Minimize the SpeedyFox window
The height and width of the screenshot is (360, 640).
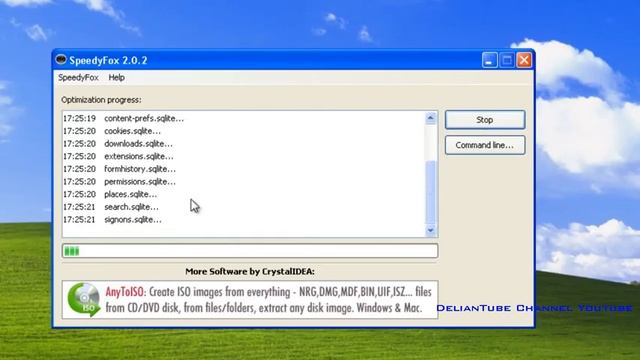pyautogui.click(x=489, y=60)
